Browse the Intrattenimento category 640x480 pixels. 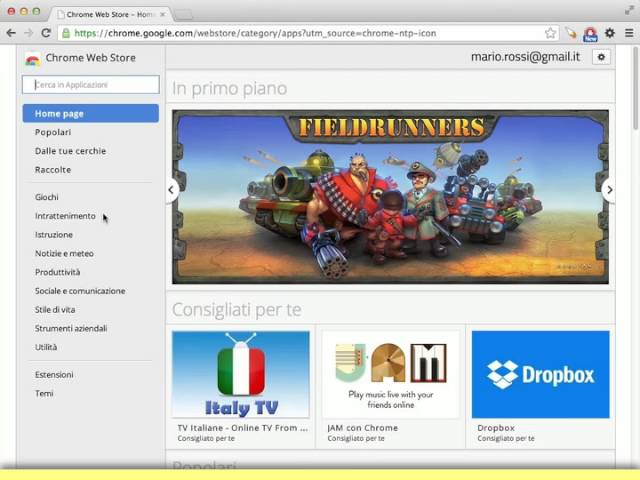(x=65, y=216)
